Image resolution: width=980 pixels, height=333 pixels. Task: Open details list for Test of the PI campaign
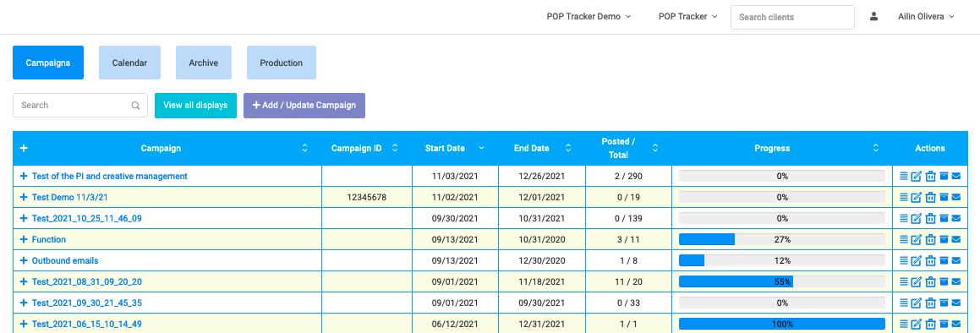904,177
